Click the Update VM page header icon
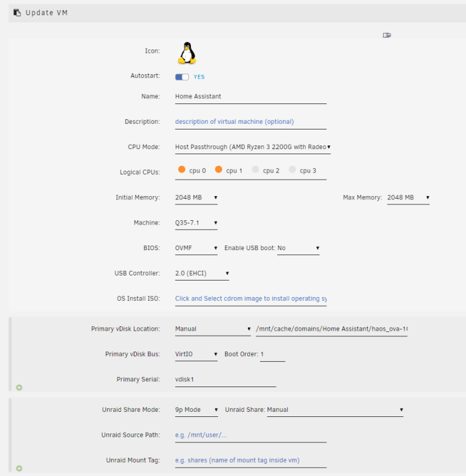 click(x=17, y=13)
